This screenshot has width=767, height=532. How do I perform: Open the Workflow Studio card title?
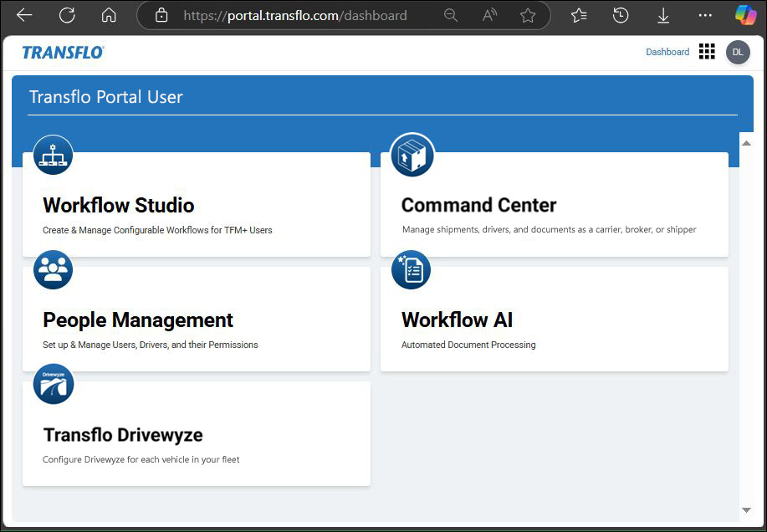[119, 206]
